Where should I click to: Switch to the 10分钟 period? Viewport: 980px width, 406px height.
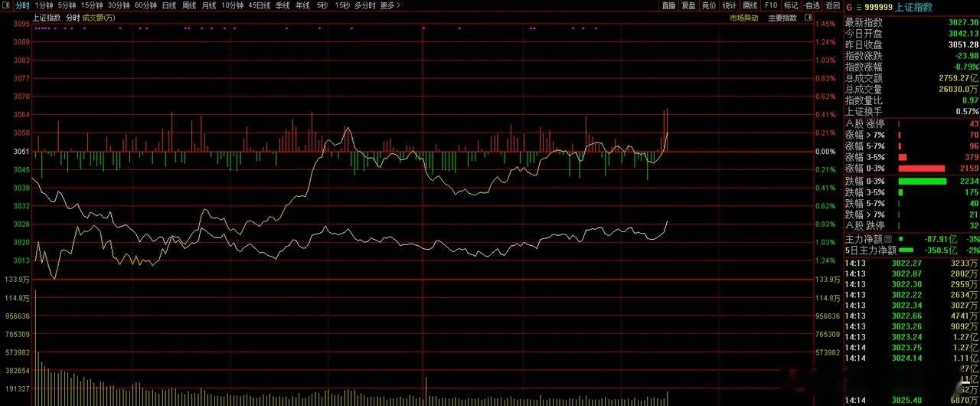pyautogui.click(x=233, y=5)
